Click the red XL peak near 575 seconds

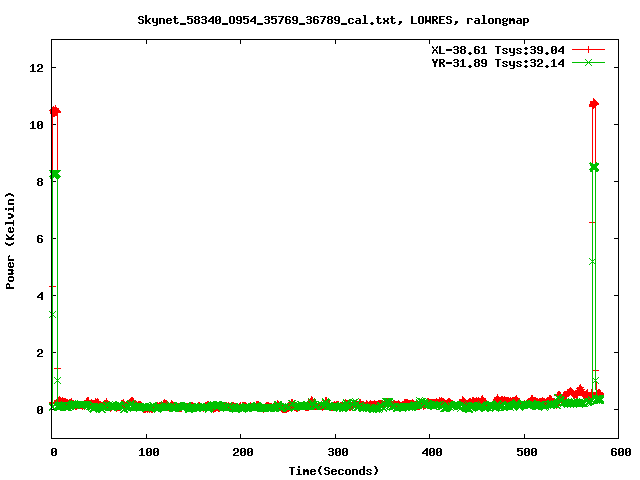(x=594, y=104)
